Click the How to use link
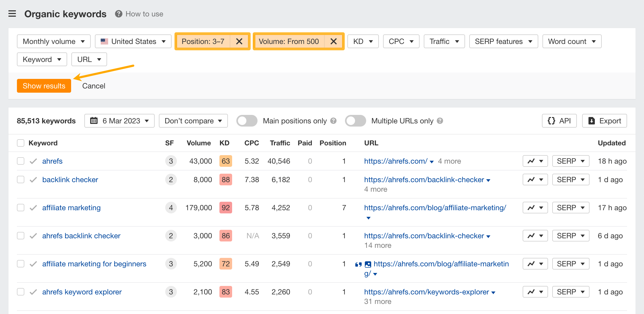This screenshot has height=314, width=644. (144, 14)
